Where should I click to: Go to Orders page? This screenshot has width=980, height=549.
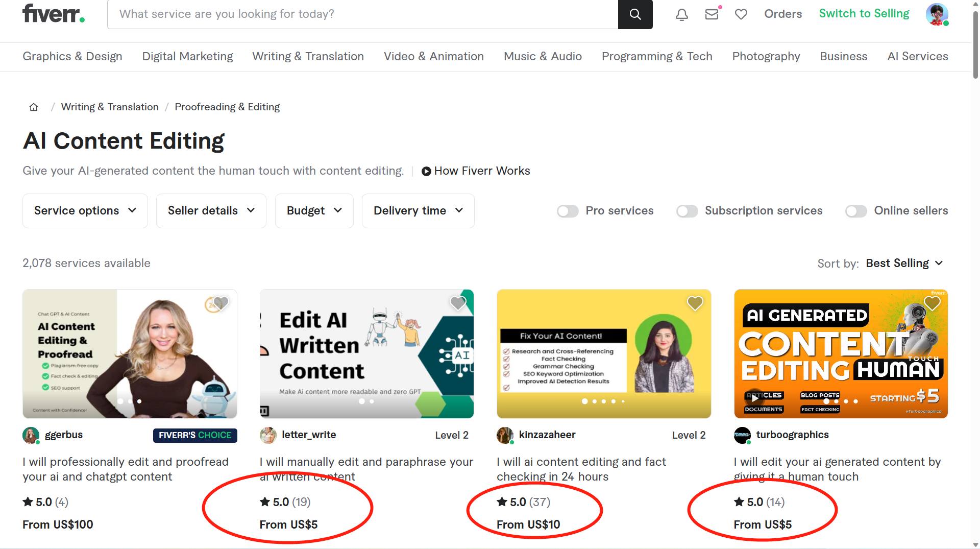pos(783,14)
